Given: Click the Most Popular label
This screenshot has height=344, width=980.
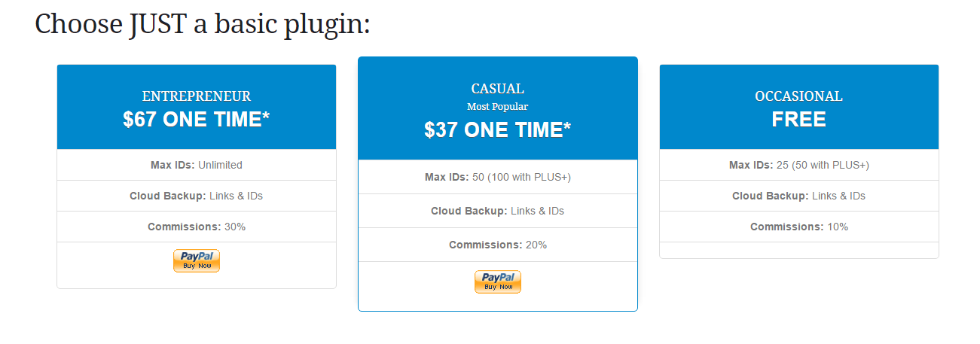Looking at the screenshot, I should 498,107.
